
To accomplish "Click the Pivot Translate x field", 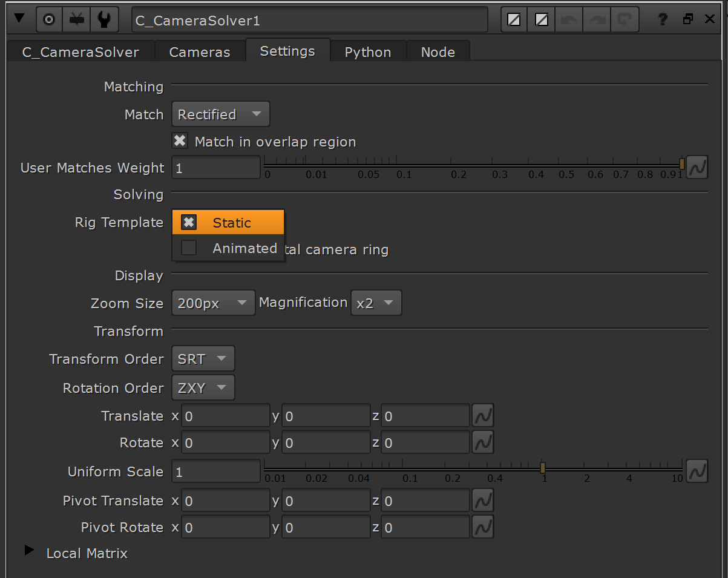I will pyautogui.click(x=226, y=501).
